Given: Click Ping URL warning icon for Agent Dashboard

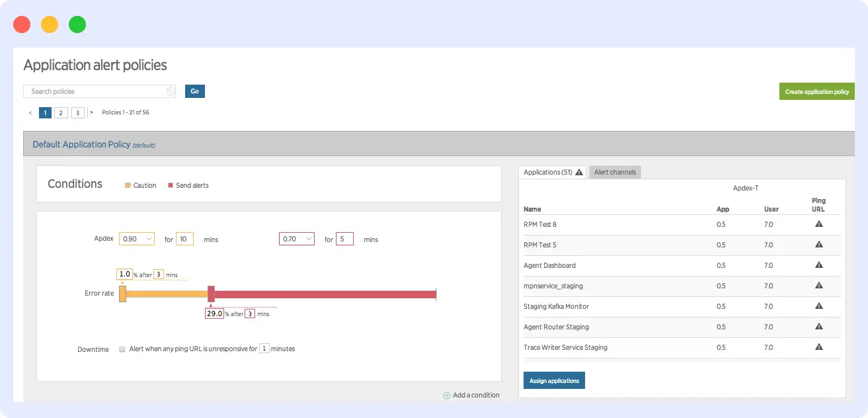Looking at the screenshot, I should tap(818, 265).
